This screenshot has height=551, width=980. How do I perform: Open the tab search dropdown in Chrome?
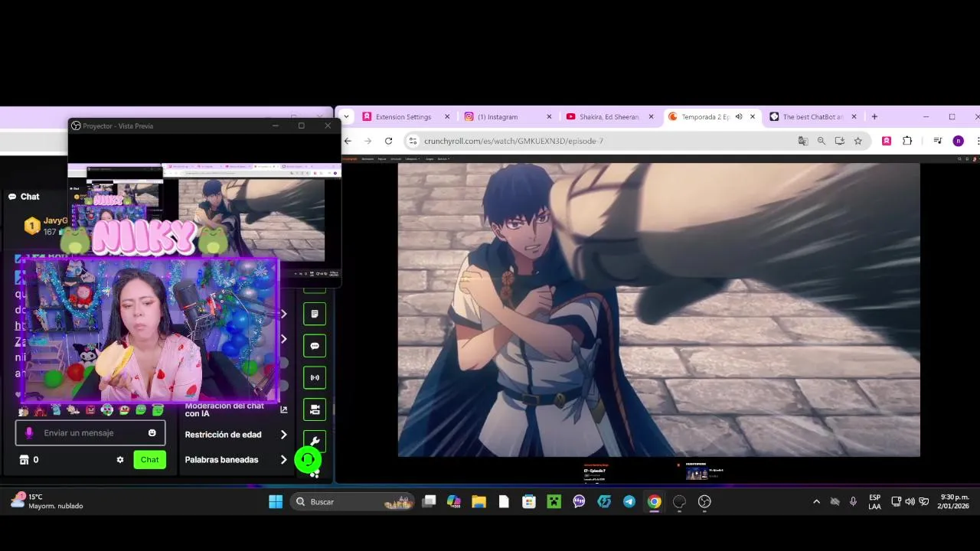click(346, 117)
